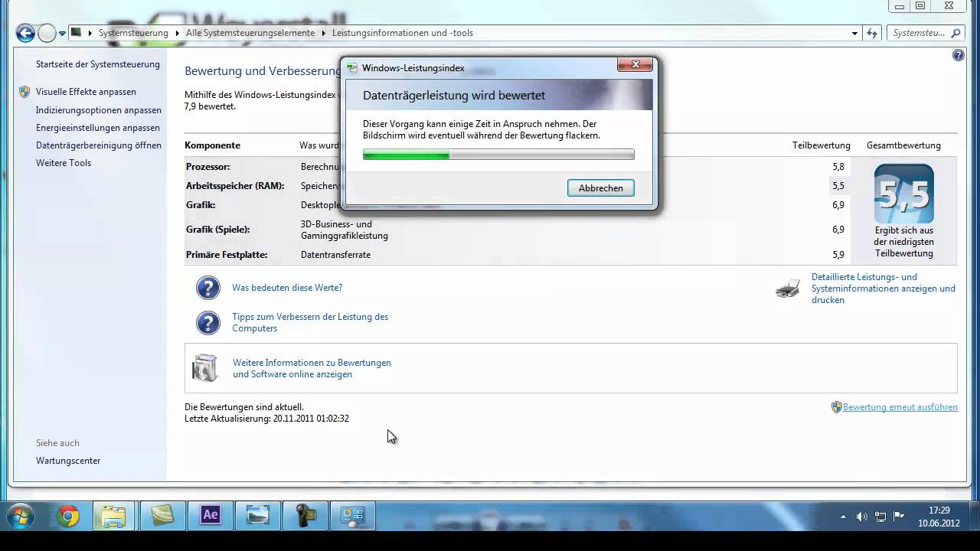The height and width of the screenshot is (551, 980).
Task: Select the Grafik (Spiele) row label
Action: (217, 230)
